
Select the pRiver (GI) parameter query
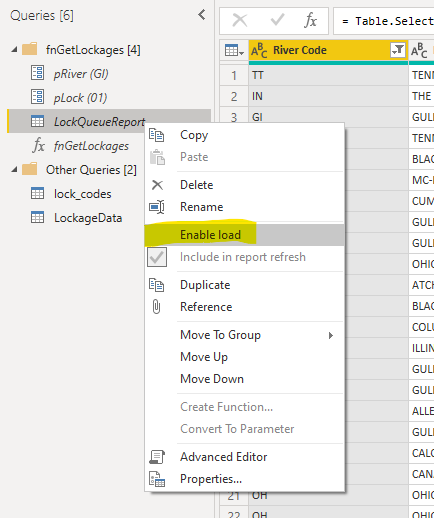[109, 73]
